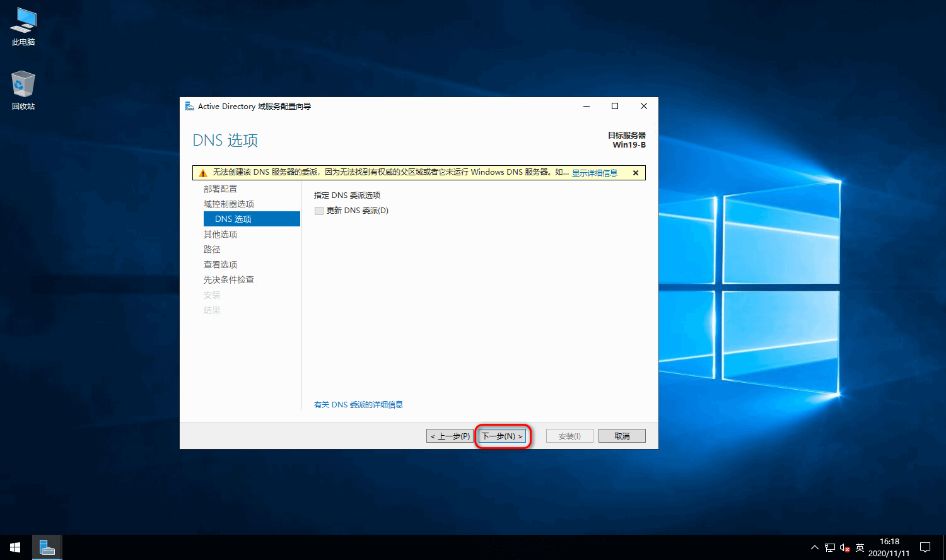
Task: Go to the 域控制器选项 step
Action: coord(229,204)
